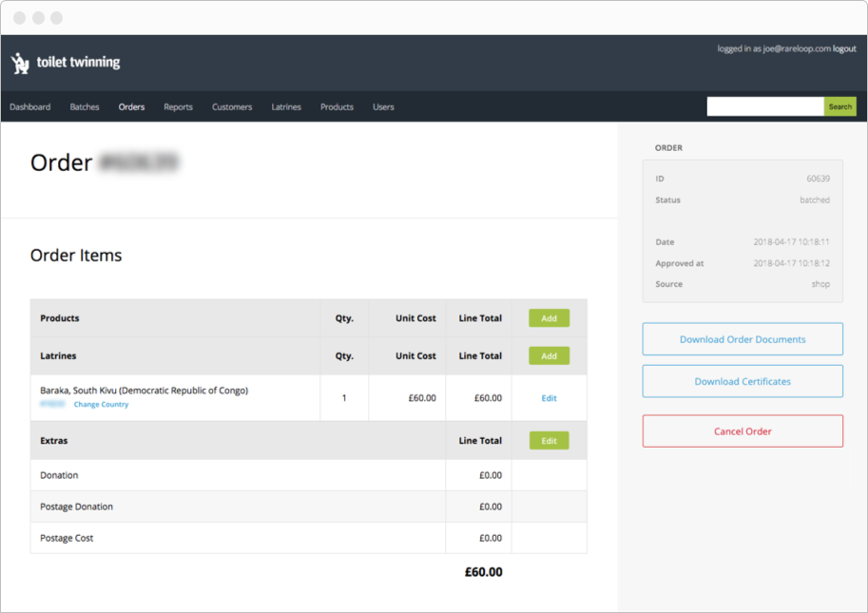Click inside the search input field
The height and width of the screenshot is (613, 868).
(764, 105)
